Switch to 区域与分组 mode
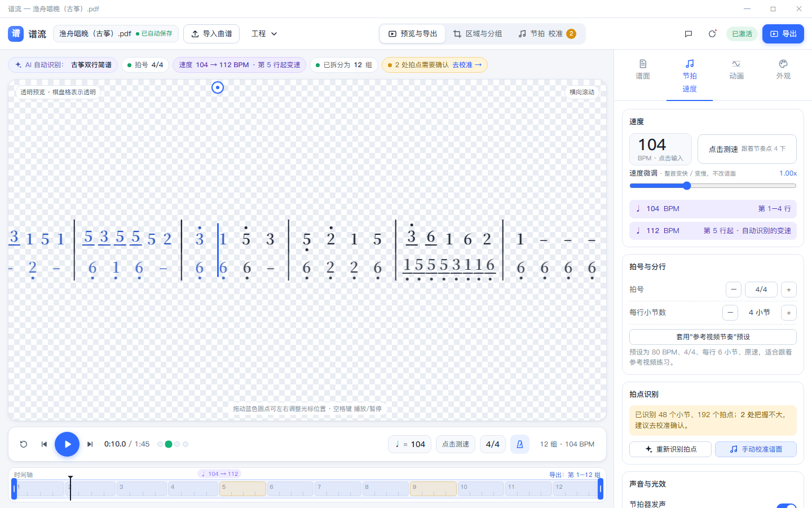 [478, 34]
